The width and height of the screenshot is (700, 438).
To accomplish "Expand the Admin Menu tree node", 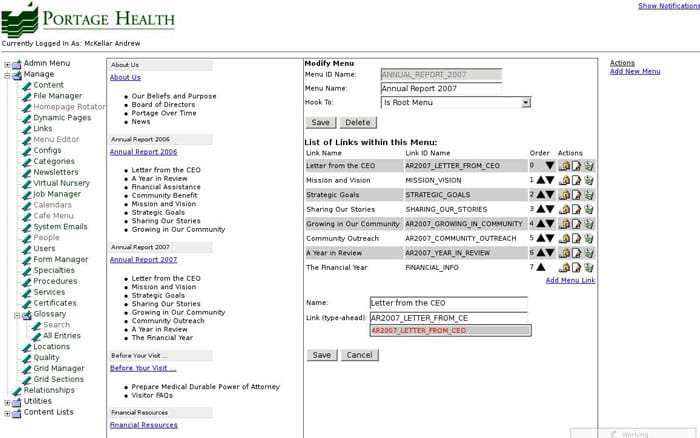I will coord(7,65).
